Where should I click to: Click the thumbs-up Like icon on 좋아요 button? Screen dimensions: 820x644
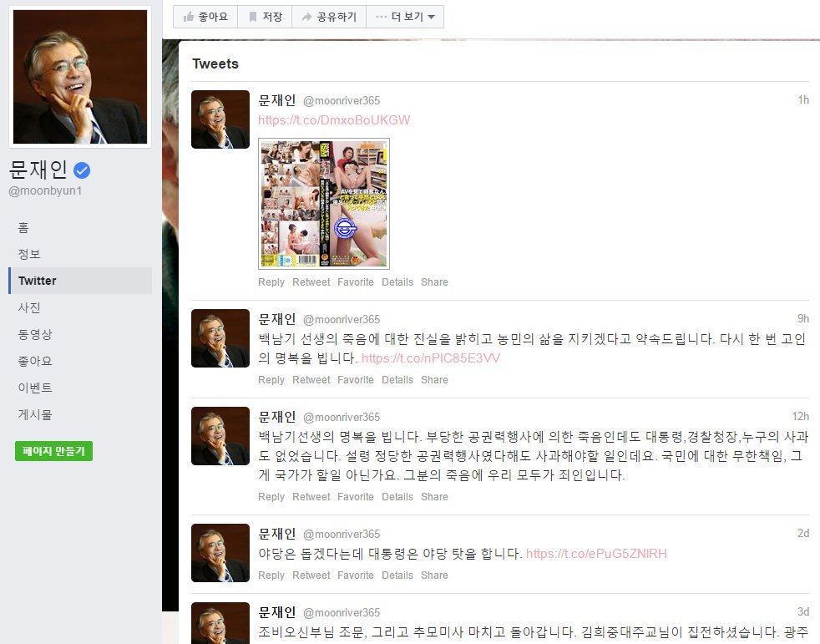[x=189, y=17]
